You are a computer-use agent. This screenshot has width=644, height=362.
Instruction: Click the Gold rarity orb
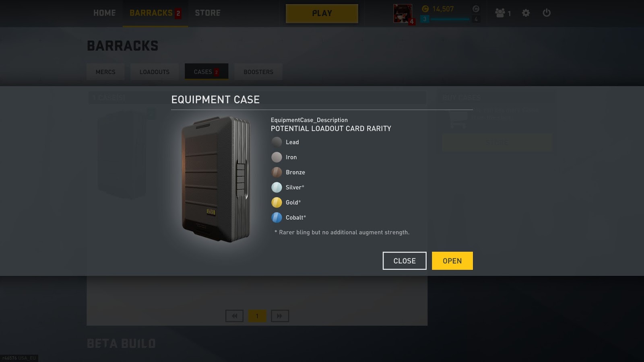pyautogui.click(x=277, y=202)
